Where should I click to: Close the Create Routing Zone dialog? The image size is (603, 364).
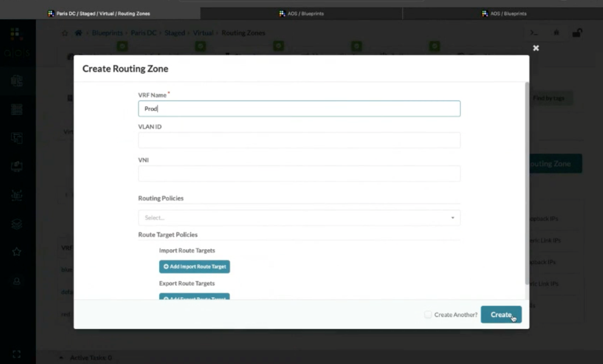(536, 48)
